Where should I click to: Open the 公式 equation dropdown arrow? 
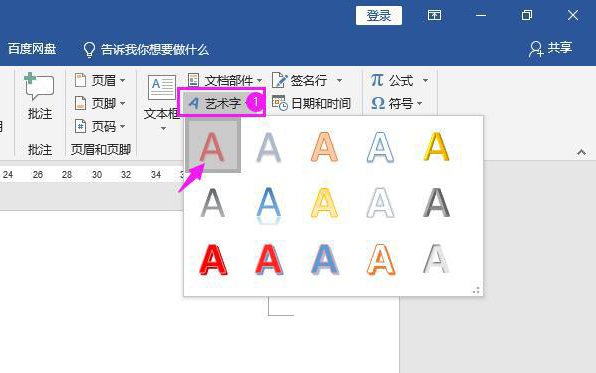(x=425, y=80)
